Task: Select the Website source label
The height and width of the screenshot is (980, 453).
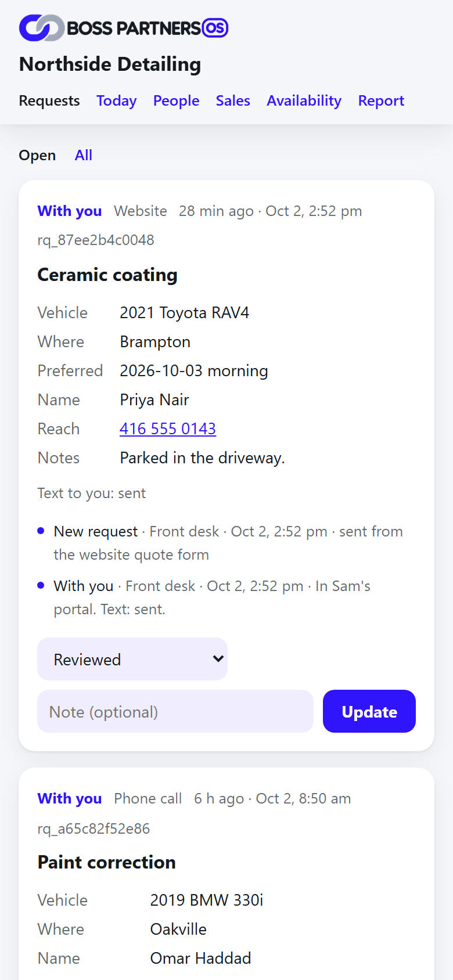Action: click(x=141, y=211)
